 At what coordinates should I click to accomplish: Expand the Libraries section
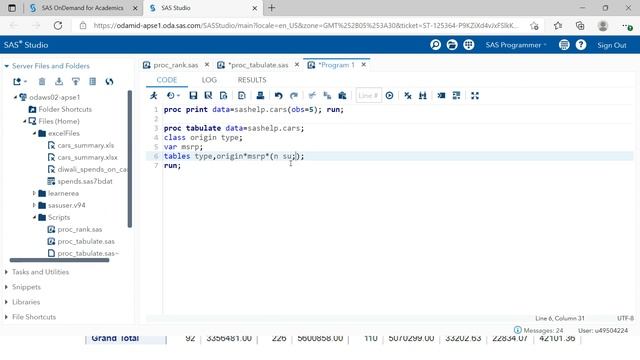click(x=6, y=302)
